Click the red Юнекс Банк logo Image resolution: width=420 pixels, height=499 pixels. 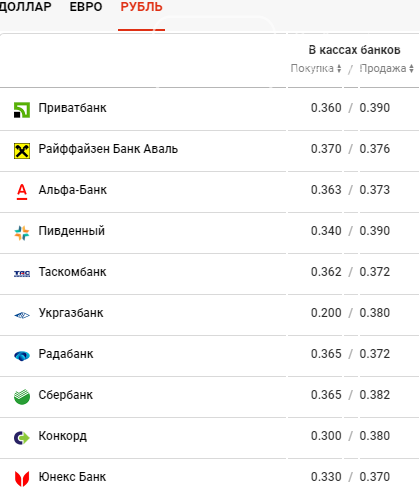tap(22, 479)
